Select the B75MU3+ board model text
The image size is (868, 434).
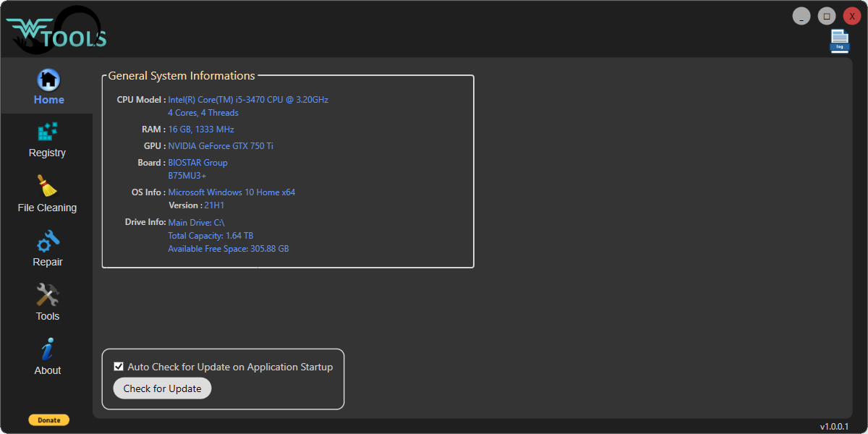point(187,176)
